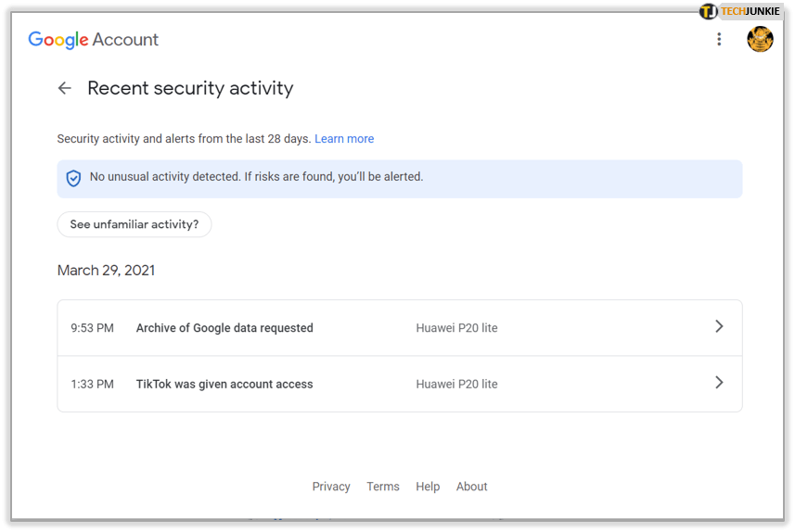The height and width of the screenshot is (532, 795).
Task: Click Huawei P20 lite in the 9:53 PM row
Action: (456, 328)
